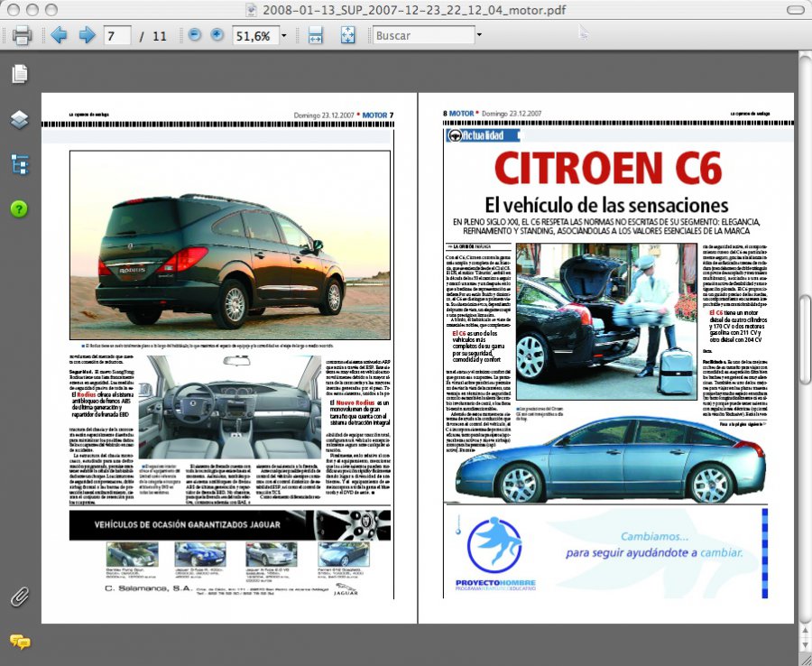812x666 pixels.
Task: Open the Pages panel in the sidebar
Action: tap(20, 73)
